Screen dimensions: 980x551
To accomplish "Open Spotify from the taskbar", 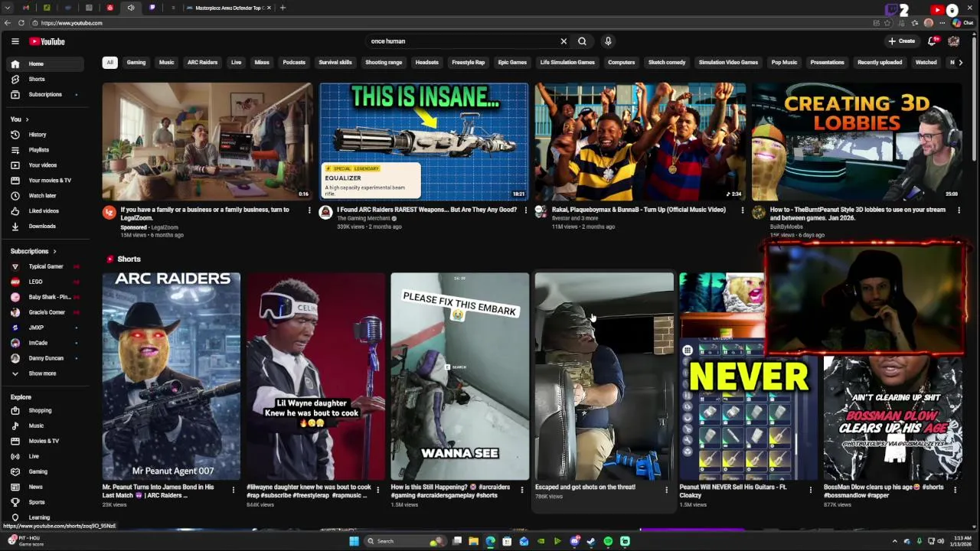I will 608,541.
